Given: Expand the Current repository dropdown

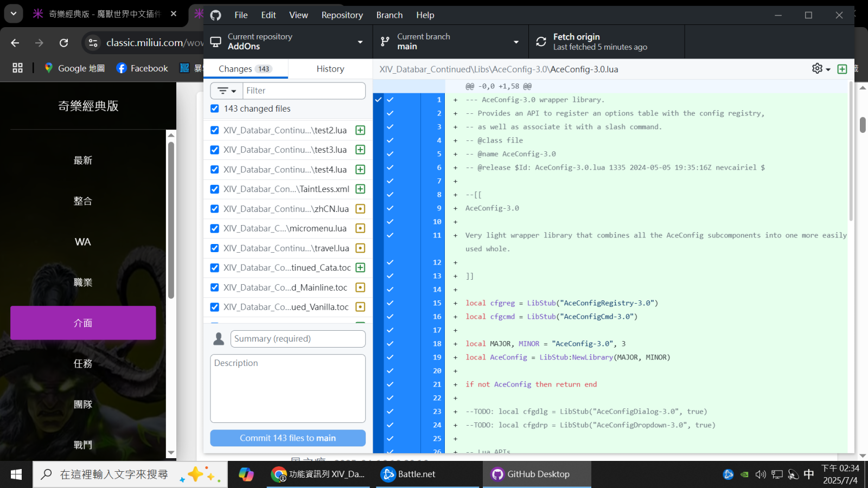Looking at the screenshot, I should 288,42.
